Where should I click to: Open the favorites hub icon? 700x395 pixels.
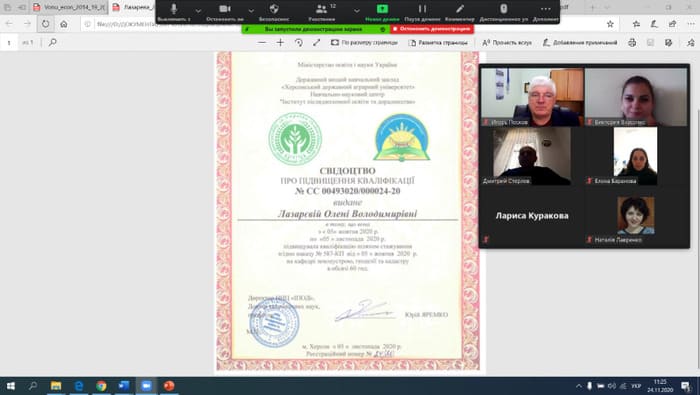636,24
